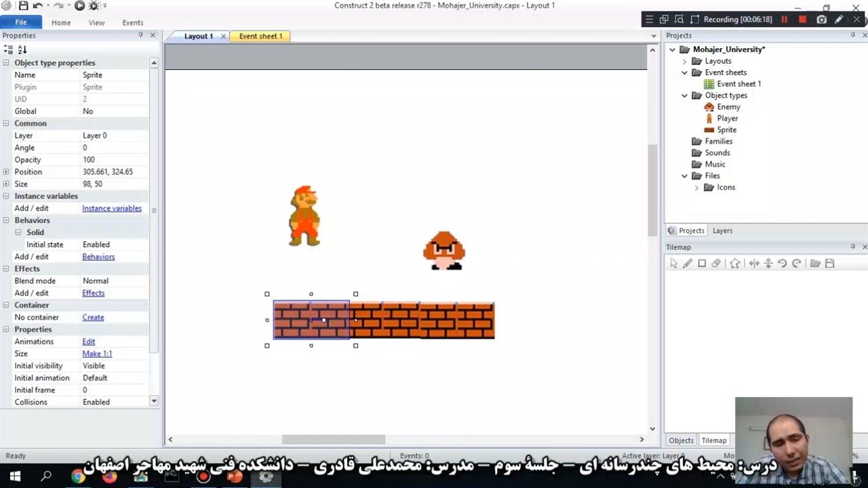
Task: Click the horizontal scrollbar thumb below the layout
Action: coord(333,439)
